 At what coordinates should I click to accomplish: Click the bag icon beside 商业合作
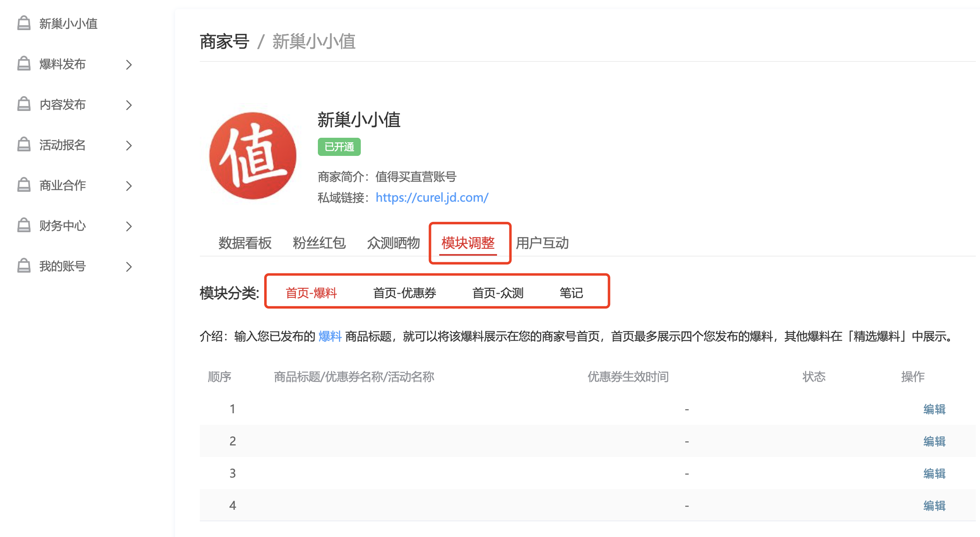[x=24, y=185]
